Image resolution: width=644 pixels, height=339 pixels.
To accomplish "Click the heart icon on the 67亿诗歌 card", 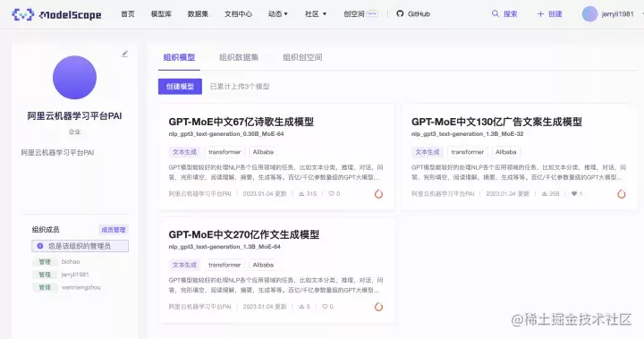I will click(x=331, y=193).
